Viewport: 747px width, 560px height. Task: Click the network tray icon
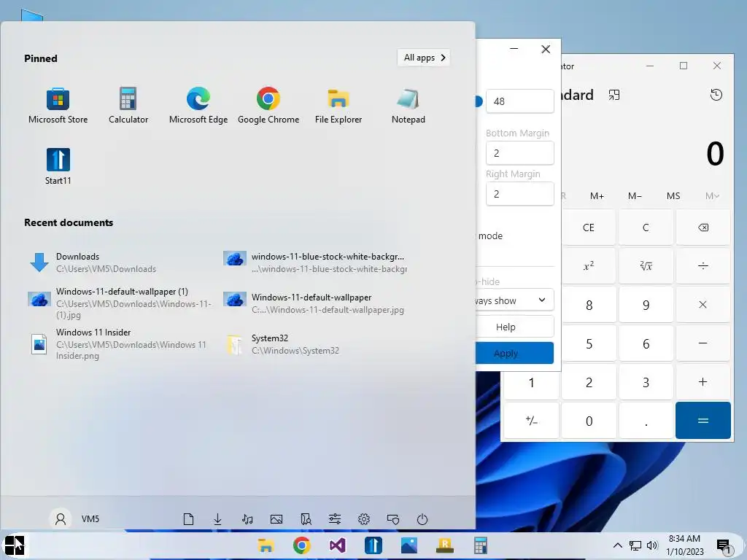[x=635, y=545]
